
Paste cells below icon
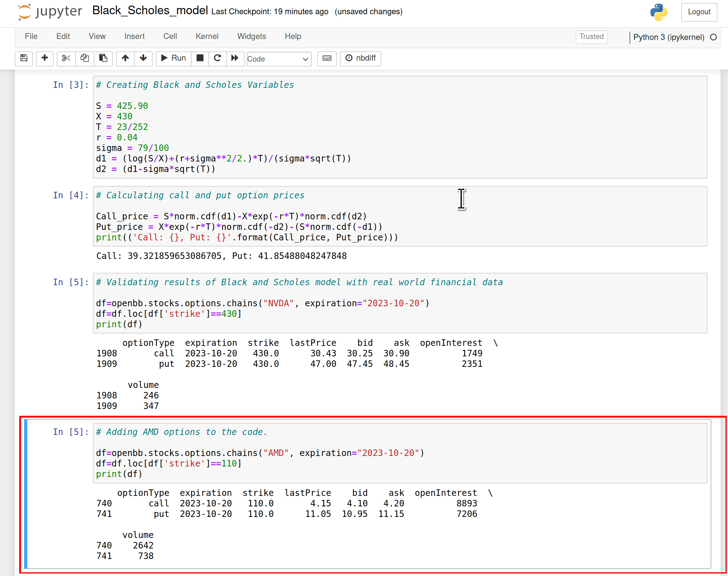pos(103,58)
